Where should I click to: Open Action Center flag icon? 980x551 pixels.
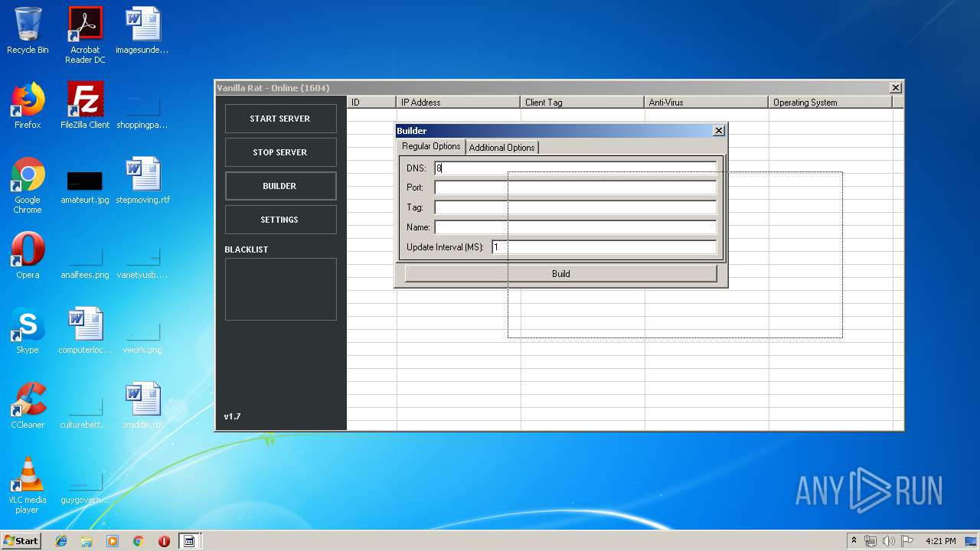pos(907,541)
